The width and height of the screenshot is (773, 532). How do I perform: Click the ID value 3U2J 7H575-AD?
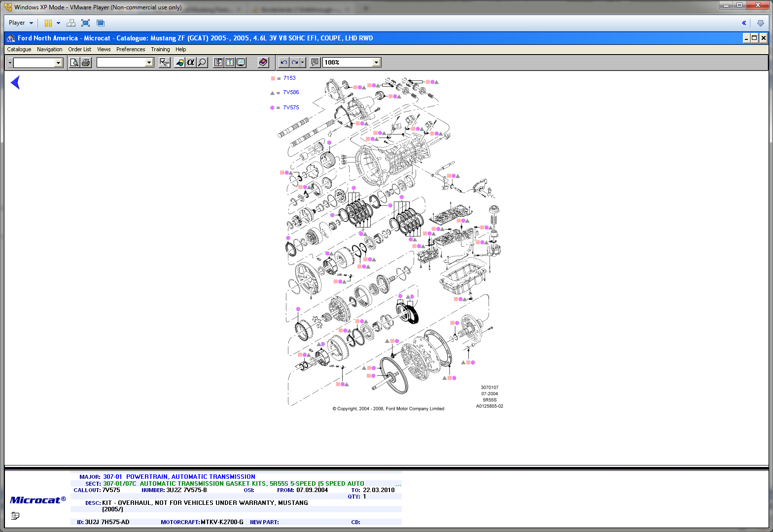(107, 522)
